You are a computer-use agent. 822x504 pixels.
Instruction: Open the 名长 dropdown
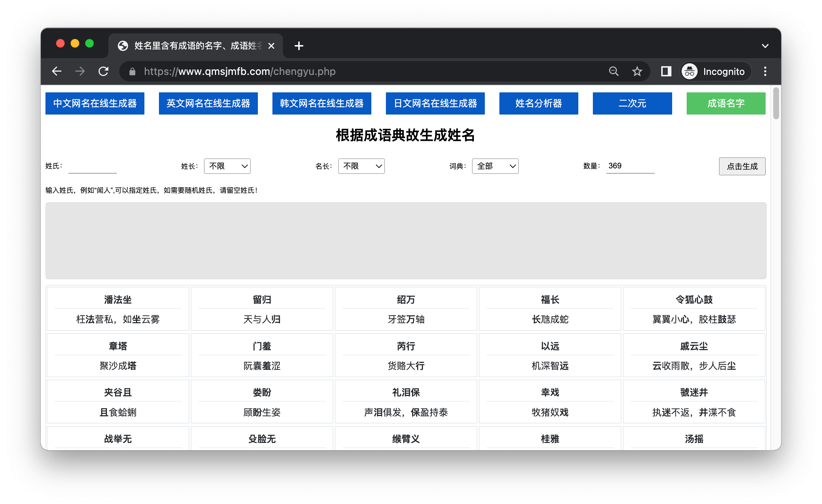pyautogui.click(x=362, y=166)
